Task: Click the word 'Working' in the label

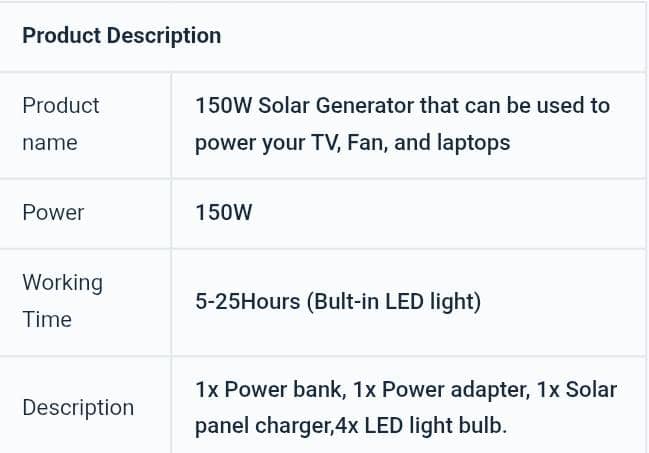Action: click(x=62, y=283)
